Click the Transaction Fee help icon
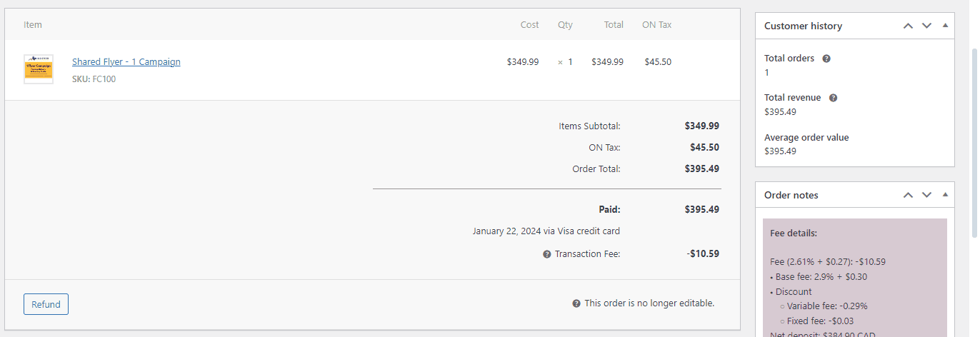This screenshot has height=337, width=980. pos(547,254)
